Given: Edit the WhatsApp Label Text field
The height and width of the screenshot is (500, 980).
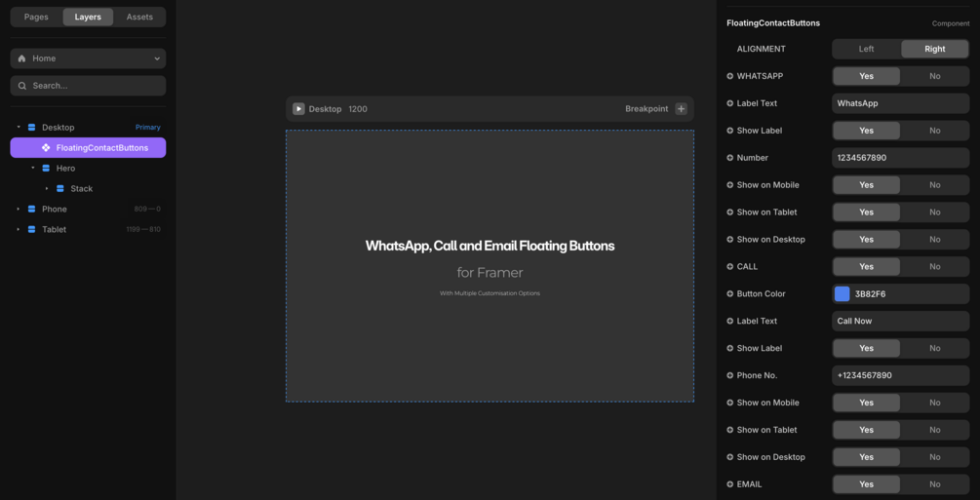Looking at the screenshot, I should [x=901, y=103].
